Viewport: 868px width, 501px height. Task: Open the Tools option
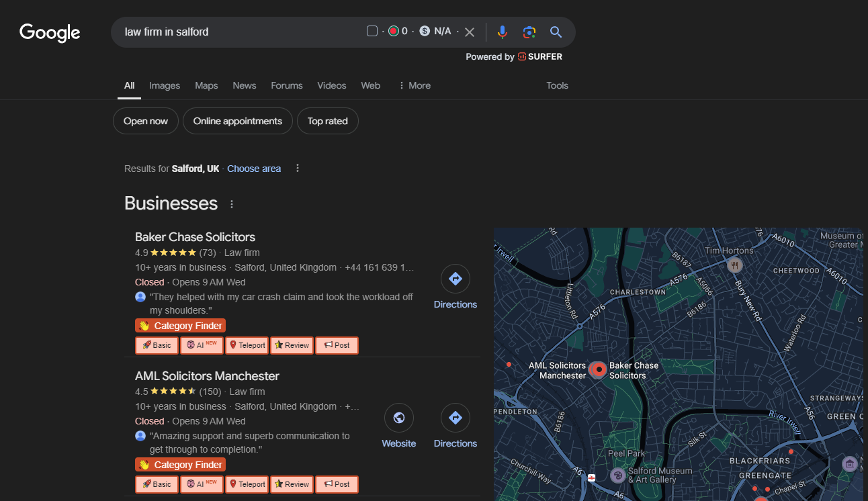[557, 85]
